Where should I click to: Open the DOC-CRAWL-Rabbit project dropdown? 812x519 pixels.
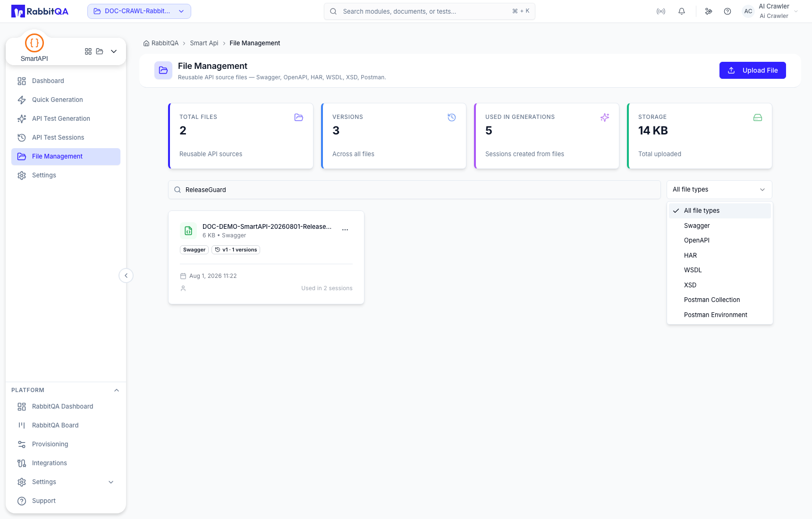[x=139, y=11]
